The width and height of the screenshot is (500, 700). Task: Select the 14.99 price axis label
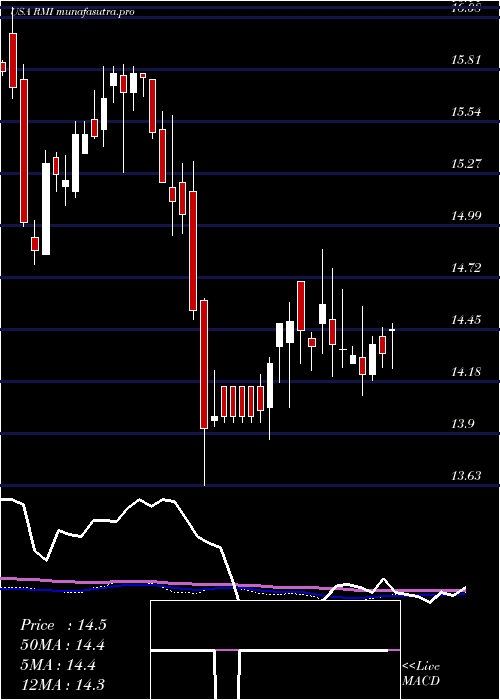click(x=466, y=216)
